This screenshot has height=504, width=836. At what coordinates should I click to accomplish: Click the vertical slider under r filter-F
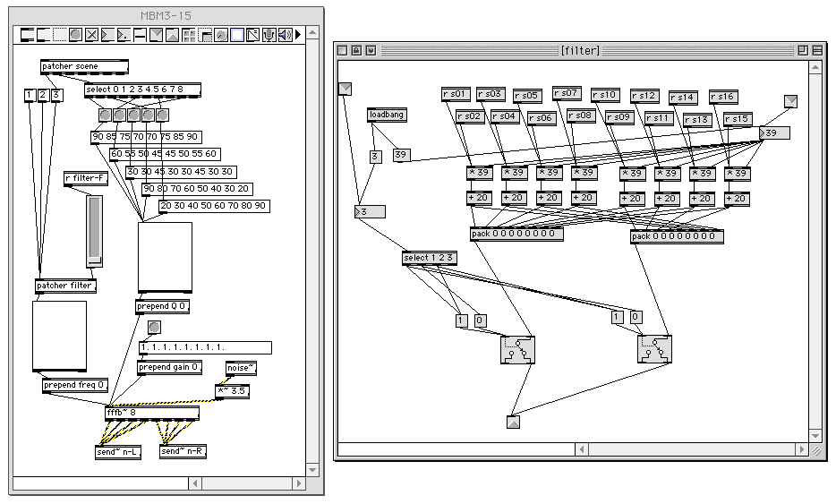94,232
